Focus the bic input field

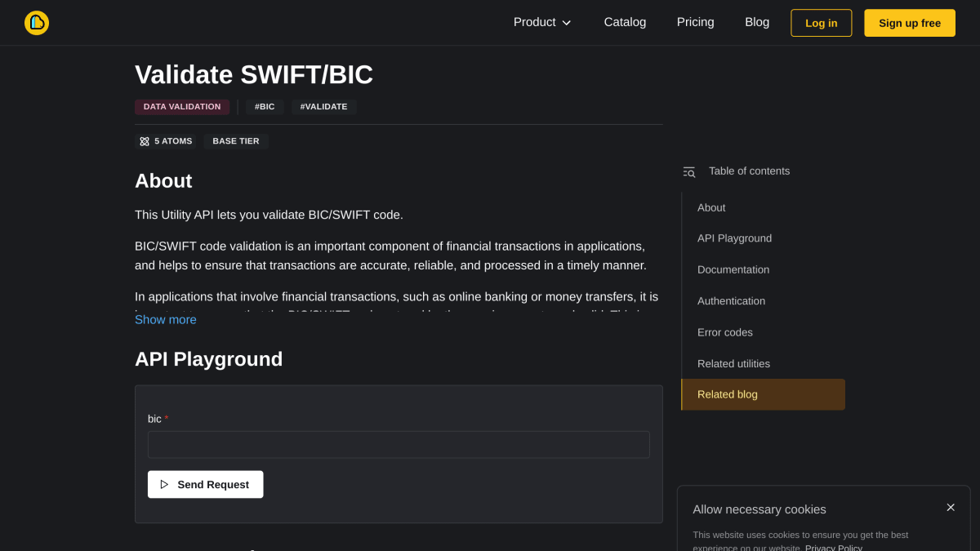click(x=399, y=445)
